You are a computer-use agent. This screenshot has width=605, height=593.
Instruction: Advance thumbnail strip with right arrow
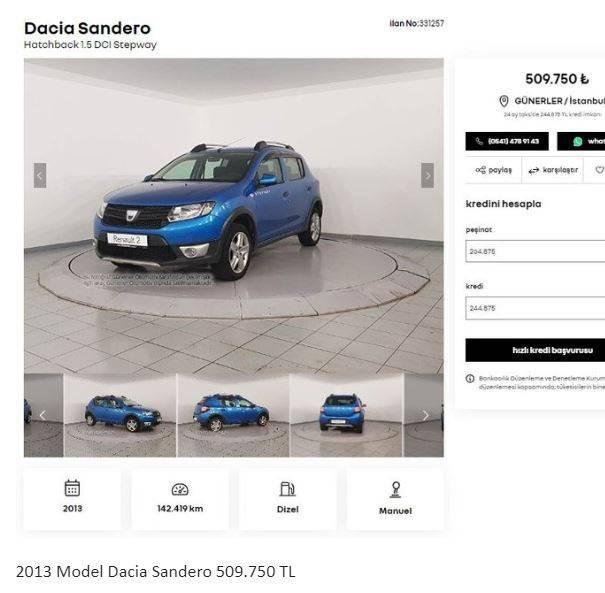425,416
